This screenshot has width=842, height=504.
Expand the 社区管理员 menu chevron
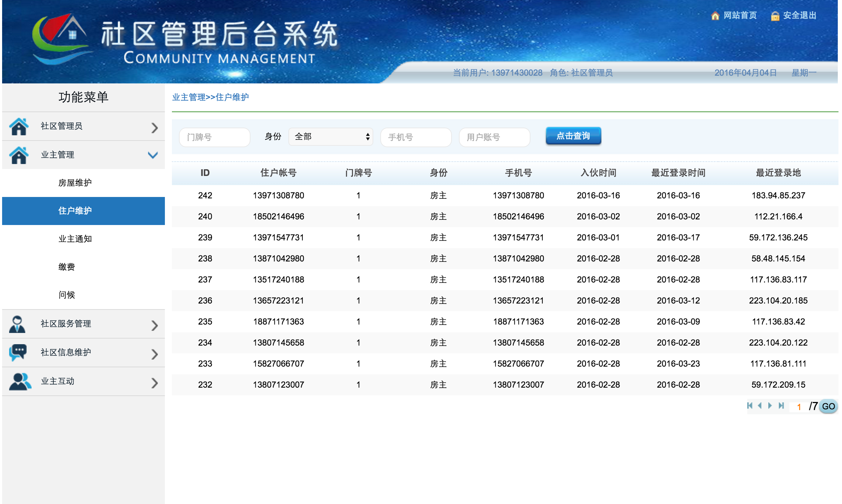click(154, 128)
